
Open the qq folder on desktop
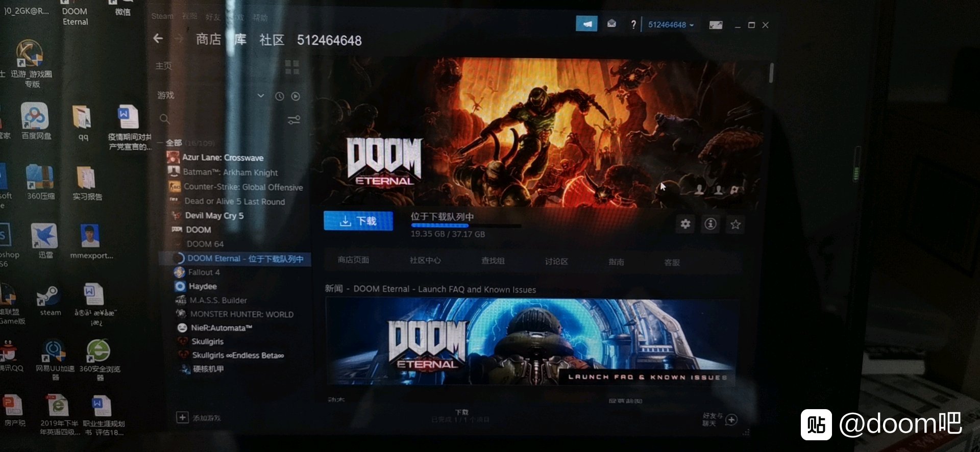83,122
